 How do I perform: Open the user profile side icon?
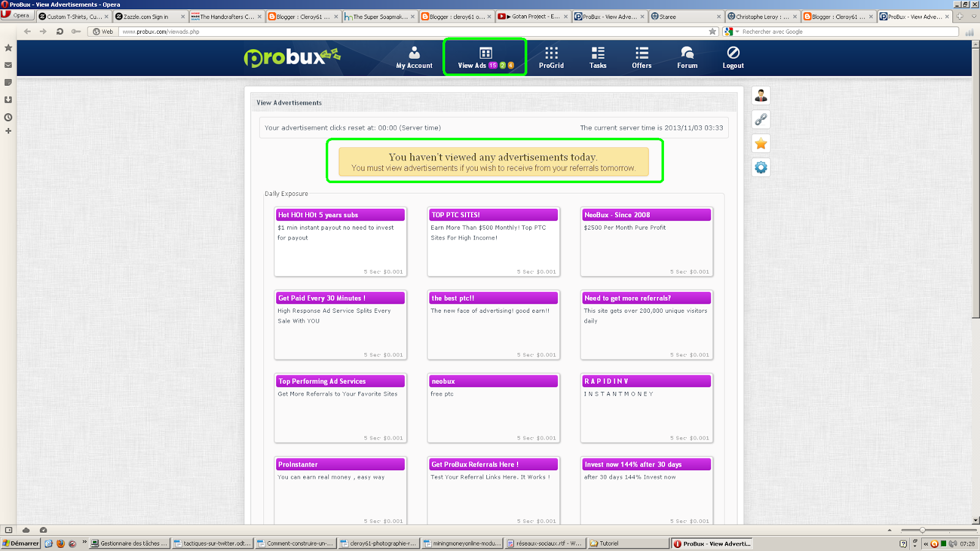[x=761, y=96]
